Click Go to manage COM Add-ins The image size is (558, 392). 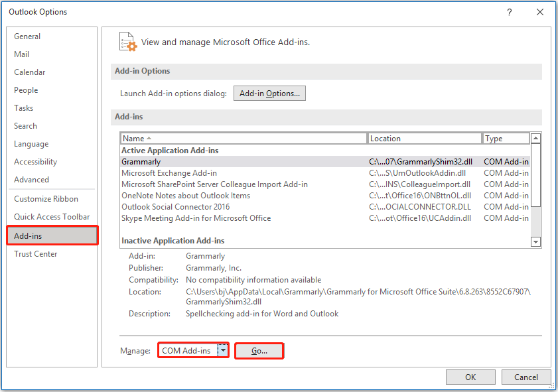(259, 350)
